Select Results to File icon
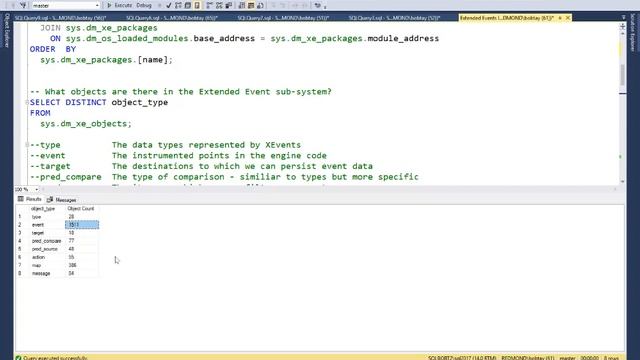 pos(260,5)
